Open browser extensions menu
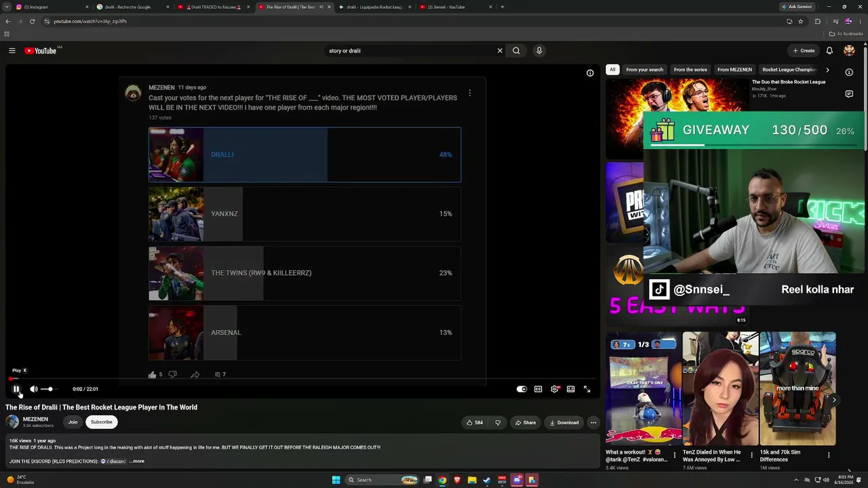This screenshot has height=488, width=868. click(x=817, y=21)
